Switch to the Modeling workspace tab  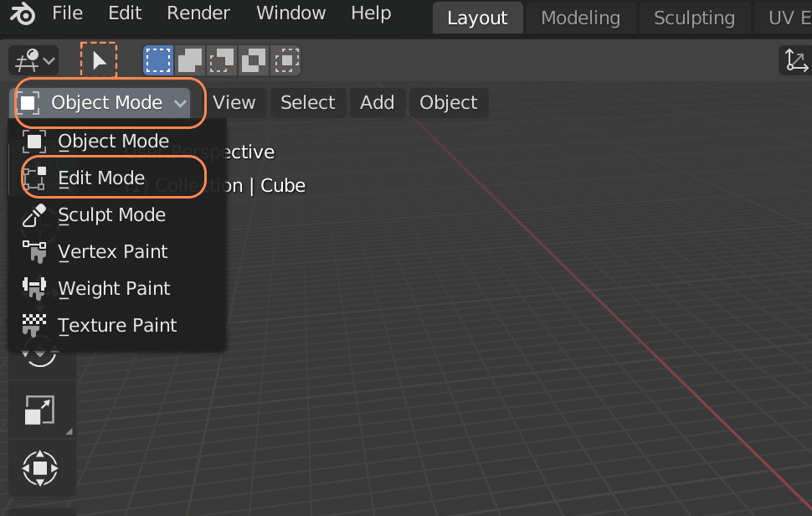[x=580, y=18]
